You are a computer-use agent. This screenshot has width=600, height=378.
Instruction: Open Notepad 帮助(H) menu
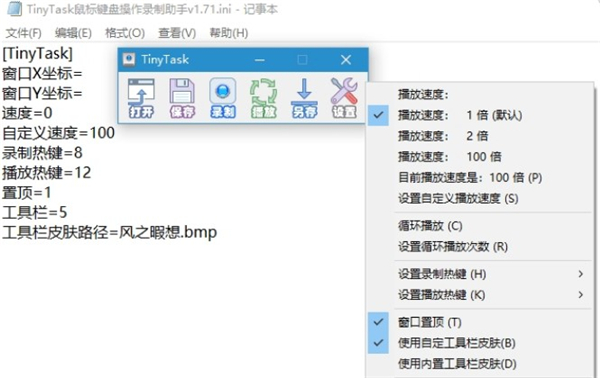pos(229,33)
